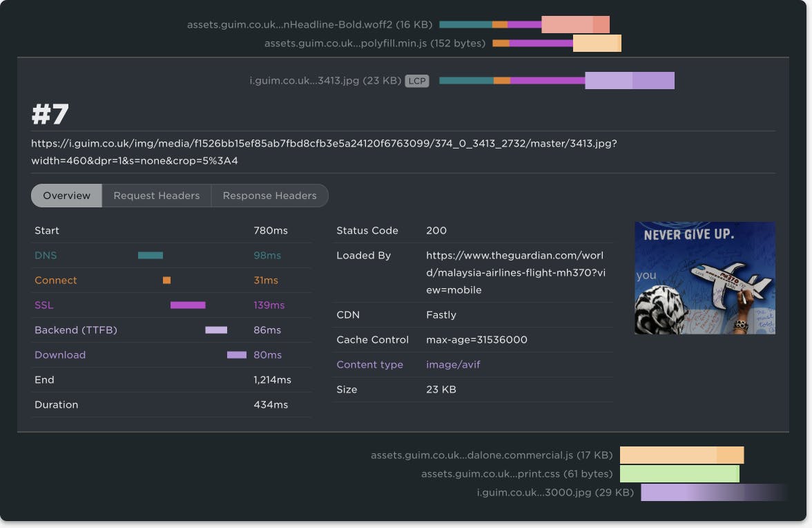Viewport: 812px width, 528px height.
Task: Open the 3000.jpg request row
Action: click(x=554, y=493)
